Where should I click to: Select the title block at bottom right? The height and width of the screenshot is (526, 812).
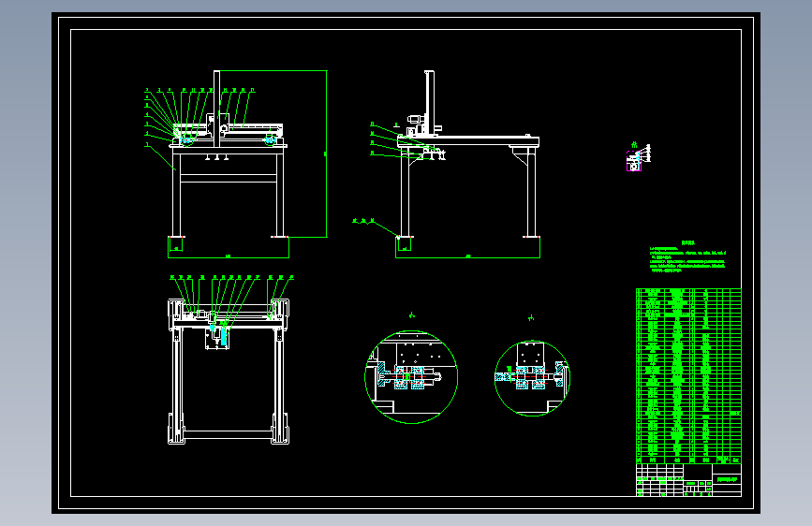point(688,480)
